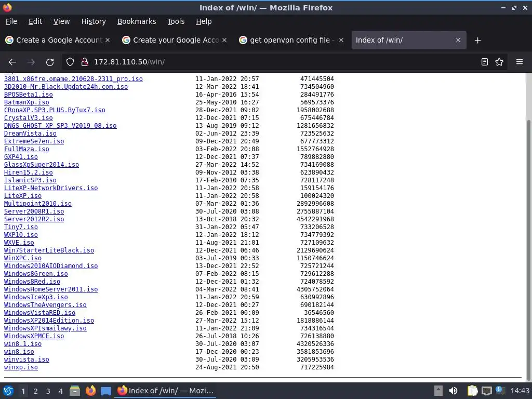The image size is (532, 399).
Task: Open the CrystalV3.iso link
Action: tap(29, 118)
